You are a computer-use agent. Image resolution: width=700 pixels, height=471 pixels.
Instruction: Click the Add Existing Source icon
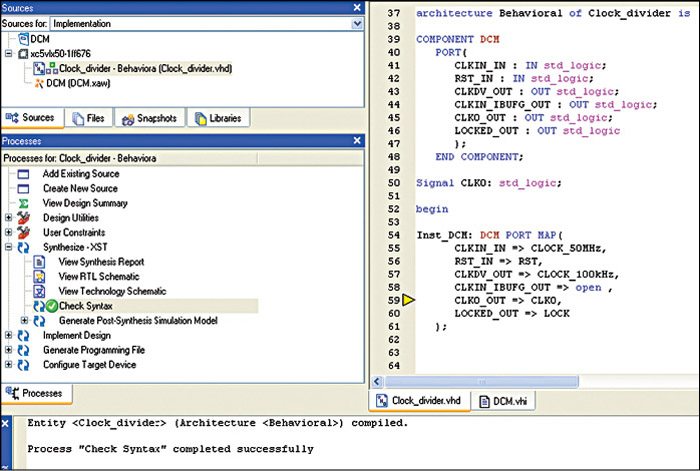click(x=24, y=174)
